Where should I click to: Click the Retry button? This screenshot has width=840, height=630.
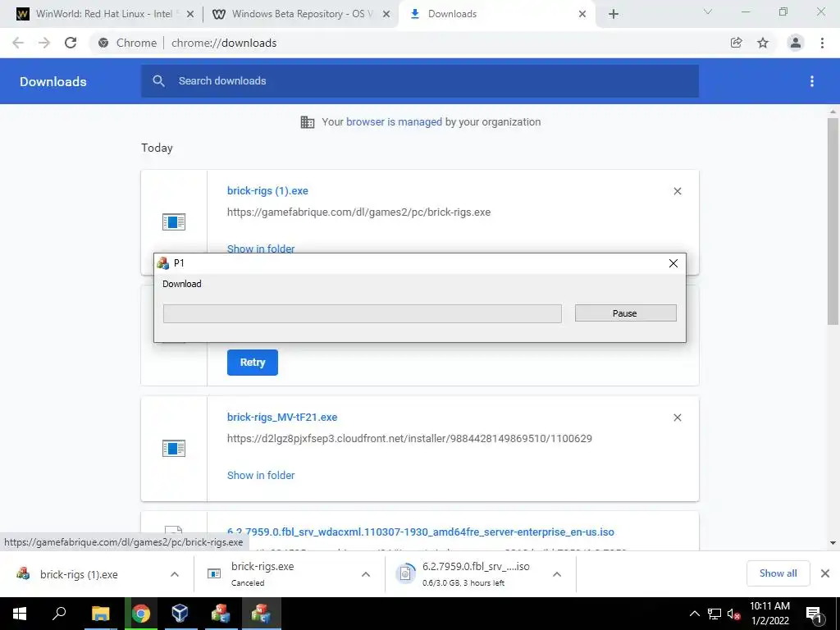point(253,363)
